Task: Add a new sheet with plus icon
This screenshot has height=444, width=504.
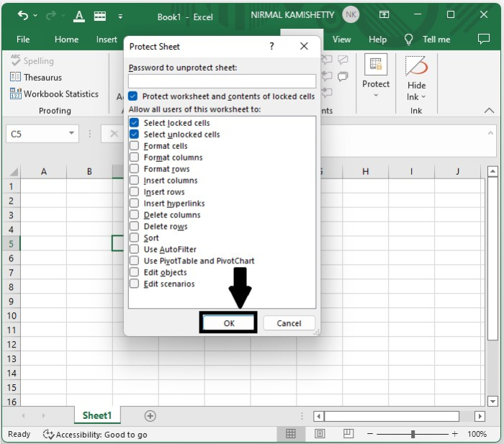Action: (x=150, y=415)
